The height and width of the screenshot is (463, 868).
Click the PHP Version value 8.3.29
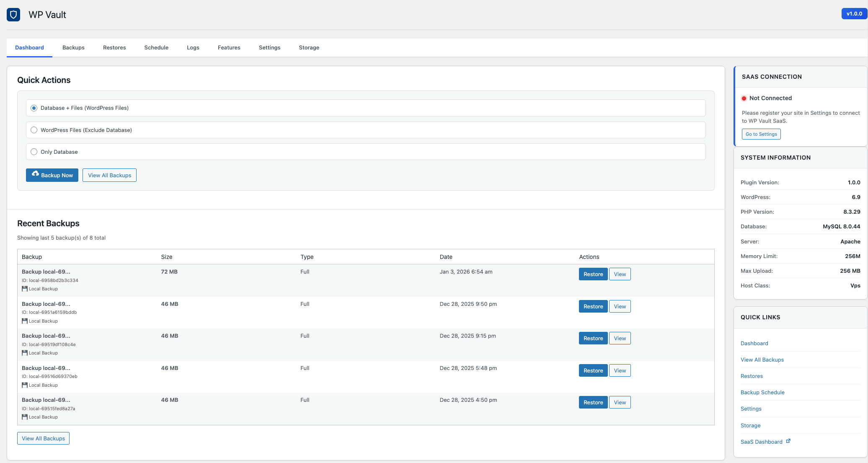(852, 212)
